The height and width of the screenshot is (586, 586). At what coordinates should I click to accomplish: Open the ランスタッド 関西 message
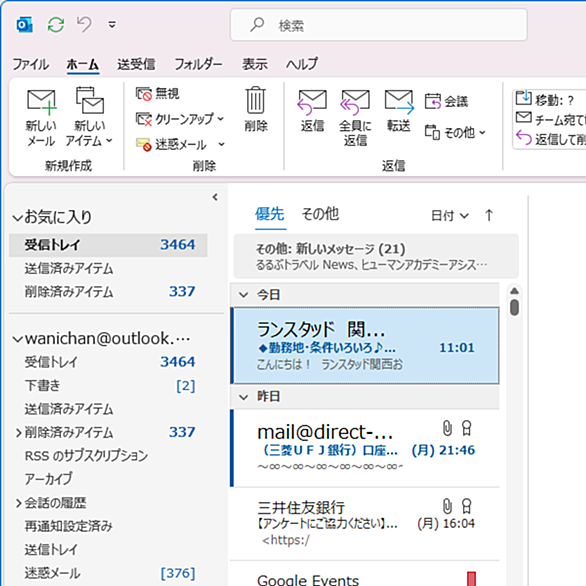[x=365, y=346]
